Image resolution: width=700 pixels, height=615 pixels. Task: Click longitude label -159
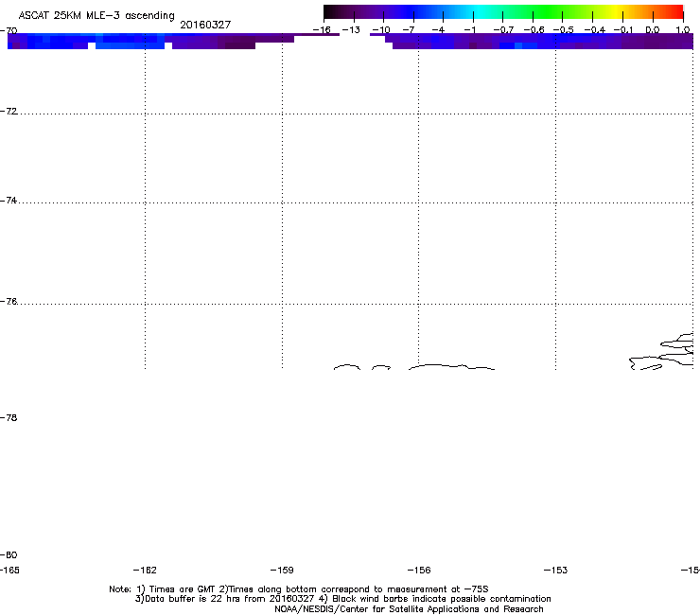[282, 570]
